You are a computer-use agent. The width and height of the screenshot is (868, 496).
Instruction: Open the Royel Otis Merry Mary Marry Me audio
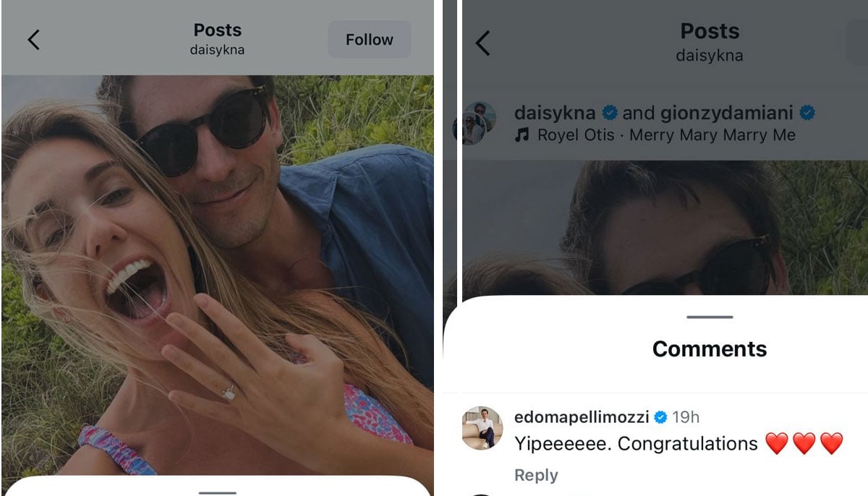click(x=665, y=135)
